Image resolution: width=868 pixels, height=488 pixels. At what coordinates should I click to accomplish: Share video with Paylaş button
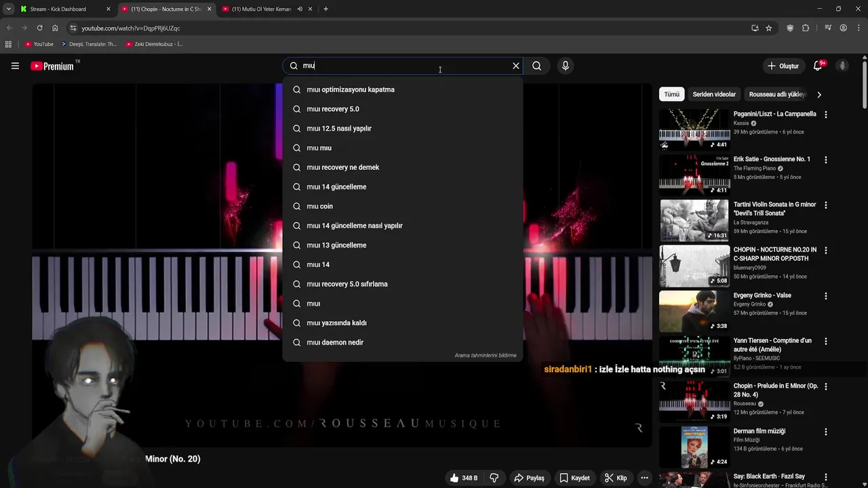click(x=529, y=478)
